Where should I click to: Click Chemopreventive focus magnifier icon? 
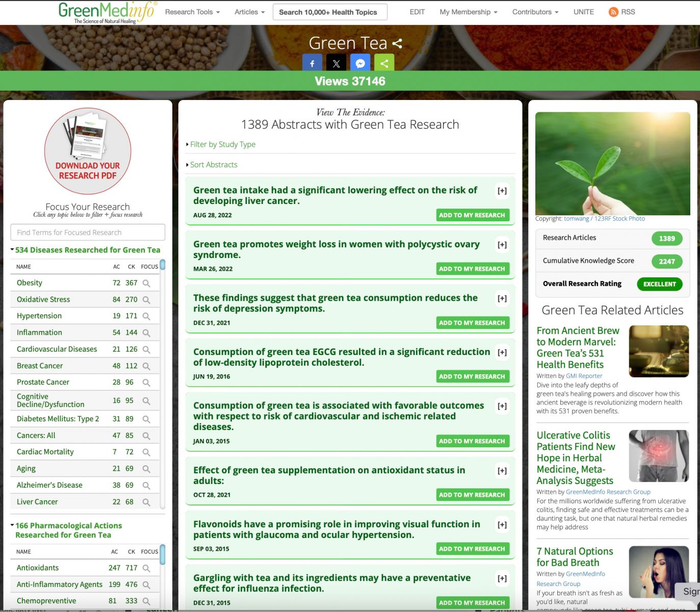tap(146, 601)
